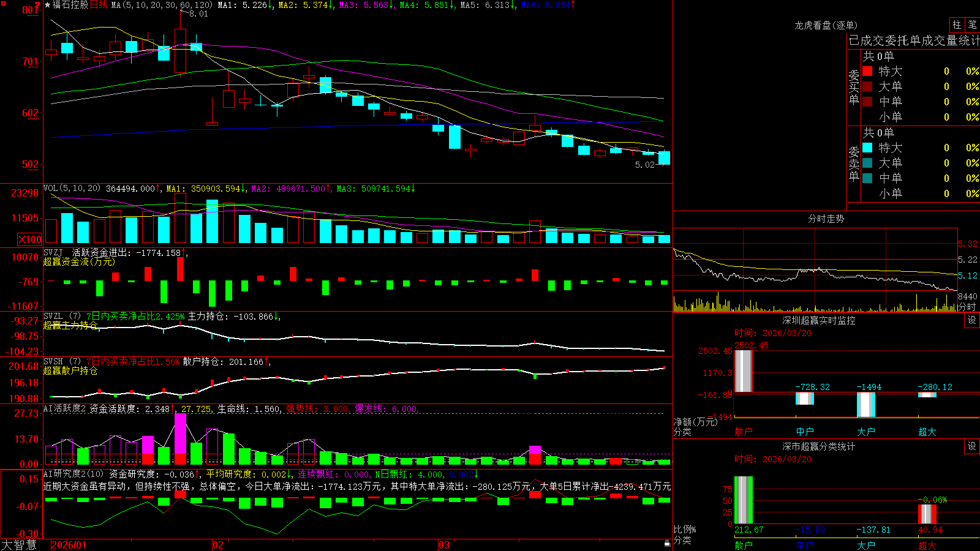Click the AI活跃度2 indicator name

pos(65,409)
